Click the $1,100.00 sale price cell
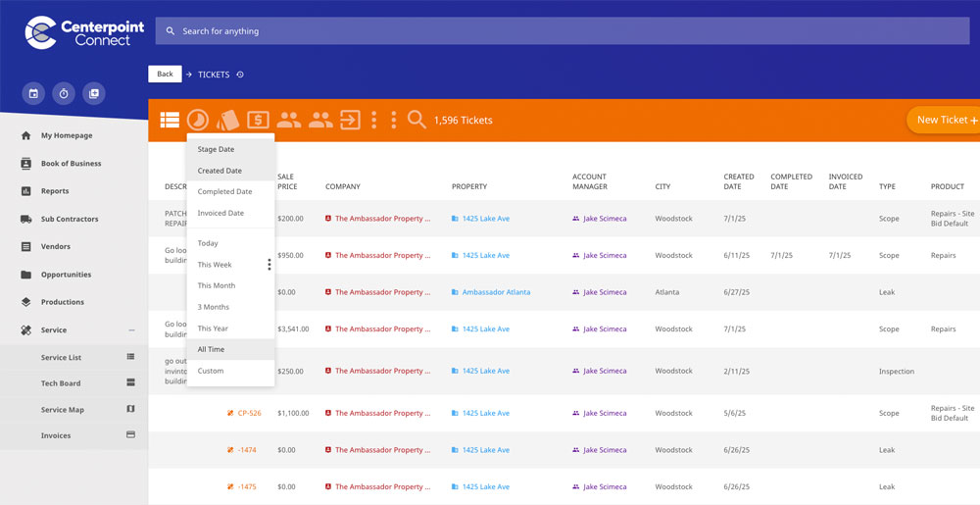The width and height of the screenshot is (980, 505). pos(293,413)
